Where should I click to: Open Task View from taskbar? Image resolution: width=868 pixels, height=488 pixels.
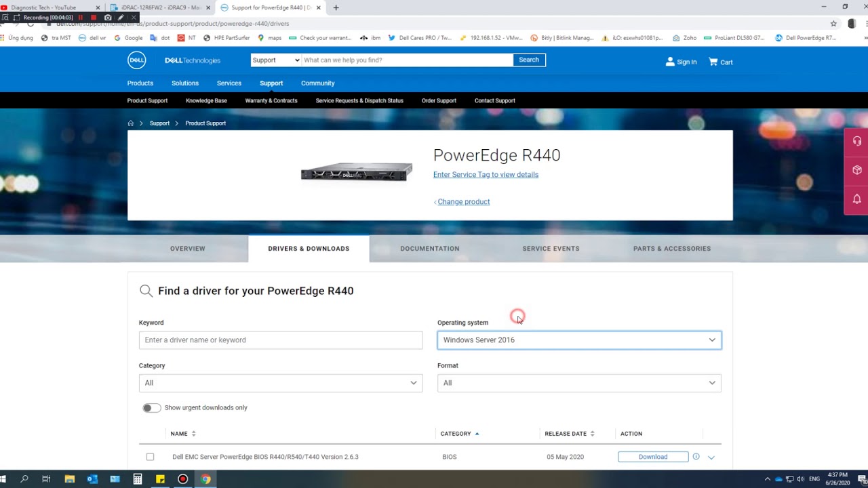coord(46,479)
